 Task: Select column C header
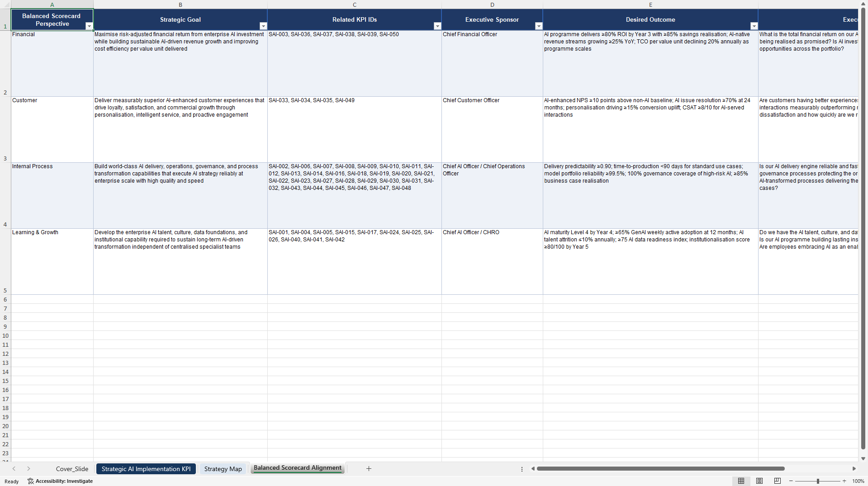click(355, 5)
